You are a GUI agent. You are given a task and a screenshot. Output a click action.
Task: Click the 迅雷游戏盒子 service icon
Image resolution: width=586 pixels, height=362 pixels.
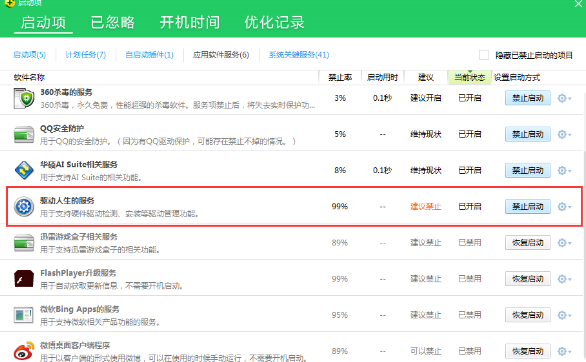(24, 243)
